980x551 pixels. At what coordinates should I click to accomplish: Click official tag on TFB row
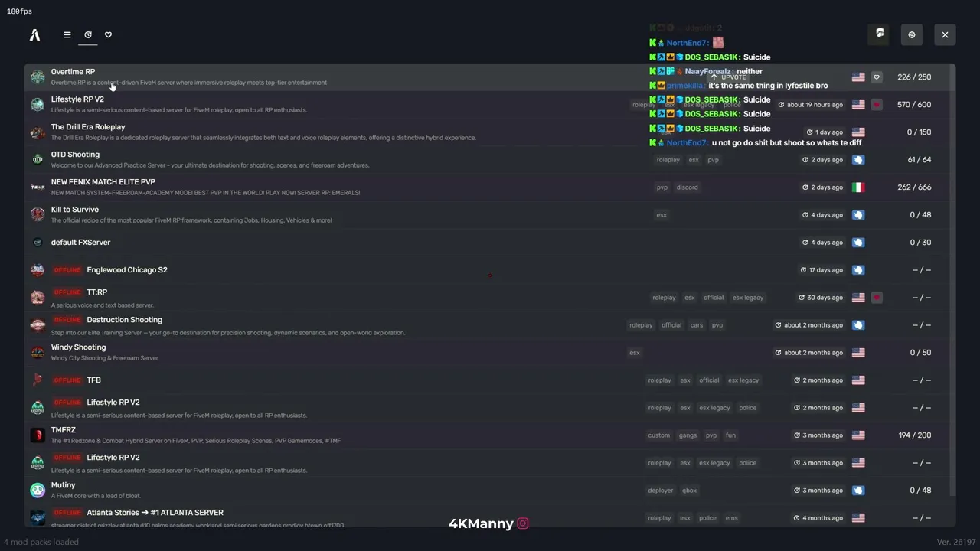709,380
